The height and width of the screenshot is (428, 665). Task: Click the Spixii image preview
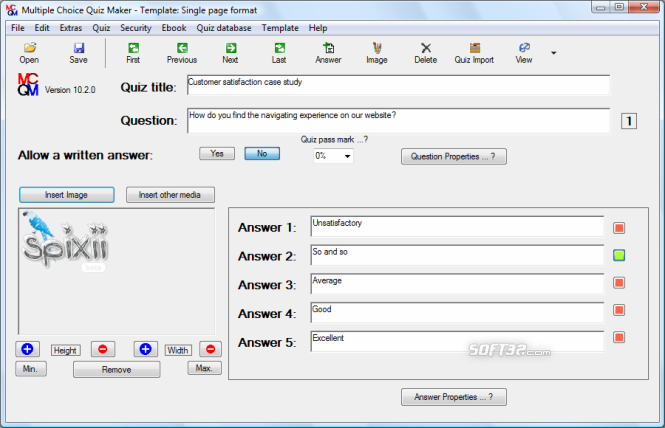coord(117,271)
